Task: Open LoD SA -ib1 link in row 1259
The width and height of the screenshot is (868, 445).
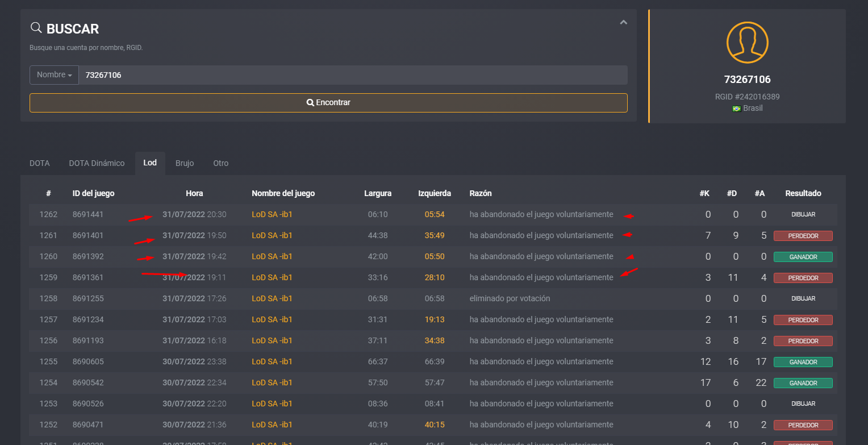Action: 272,277
